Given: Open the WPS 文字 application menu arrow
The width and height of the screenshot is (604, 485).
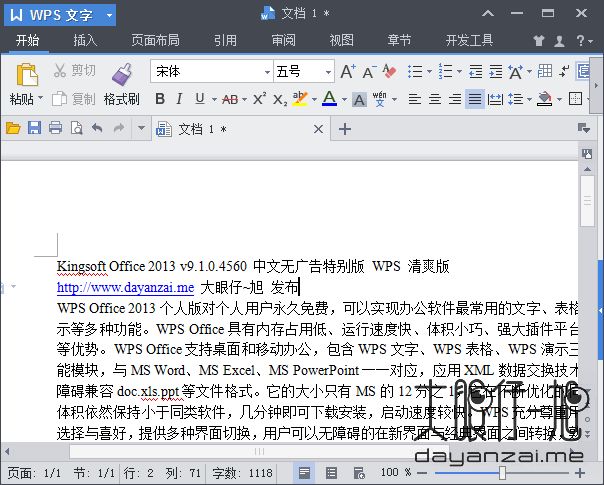Looking at the screenshot, I should click(109, 16).
